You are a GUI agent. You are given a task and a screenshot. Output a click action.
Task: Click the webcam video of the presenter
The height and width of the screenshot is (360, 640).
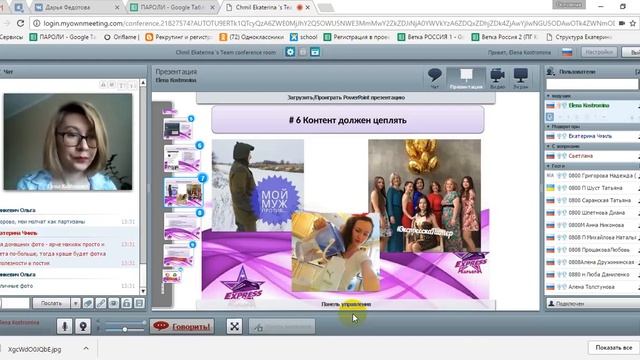[x=68, y=142]
